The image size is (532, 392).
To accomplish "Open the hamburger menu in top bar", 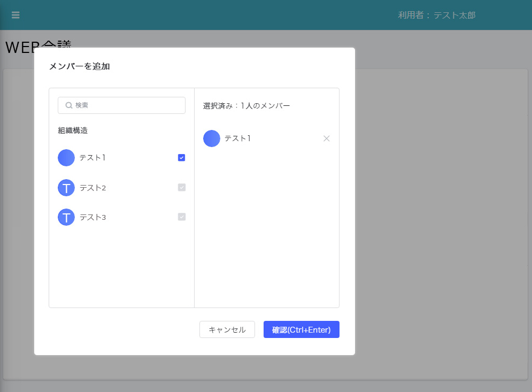I will [x=16, y=15].
